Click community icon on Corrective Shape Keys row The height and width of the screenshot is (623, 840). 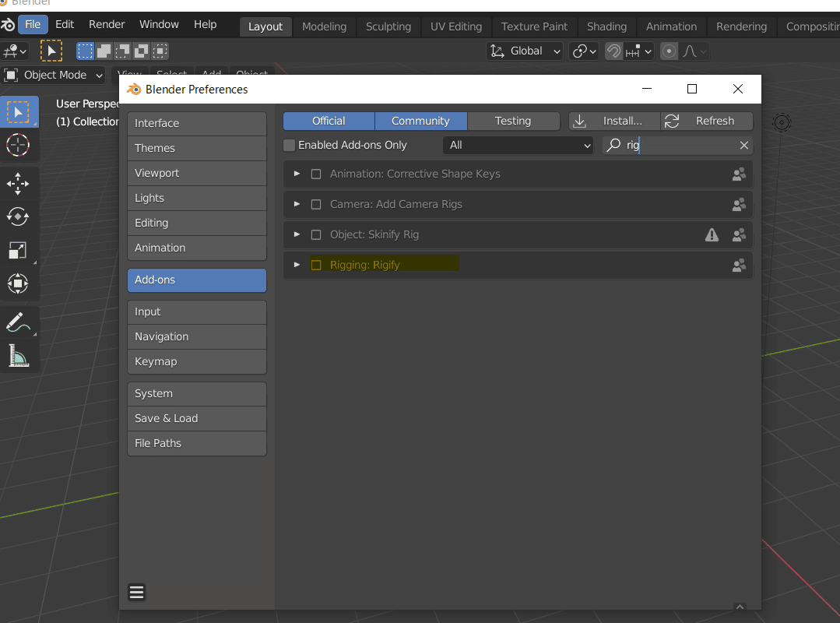tap(739, 174)
